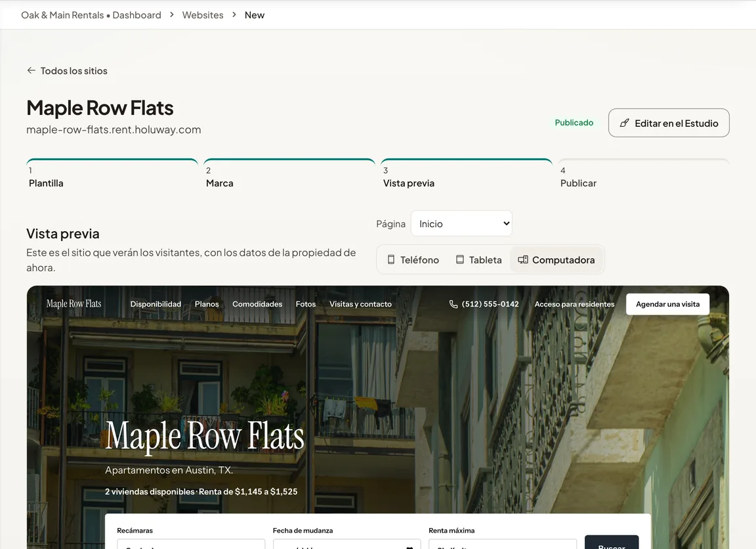Click the Maple Row Flats page heading
This screenshot has height=549, width=756.
(x=100, y=108)
